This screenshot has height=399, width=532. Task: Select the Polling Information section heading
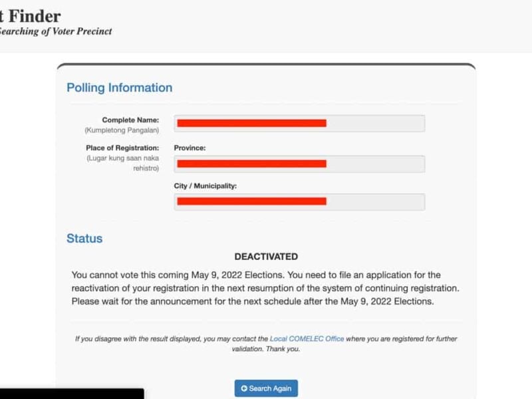click(119, 87)
